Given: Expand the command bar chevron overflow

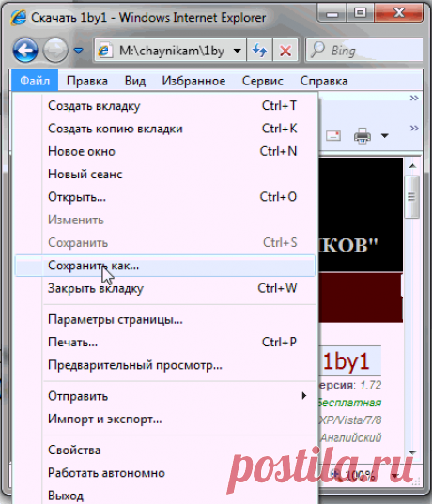Looking at the screenshot, I should click(414, 129).
